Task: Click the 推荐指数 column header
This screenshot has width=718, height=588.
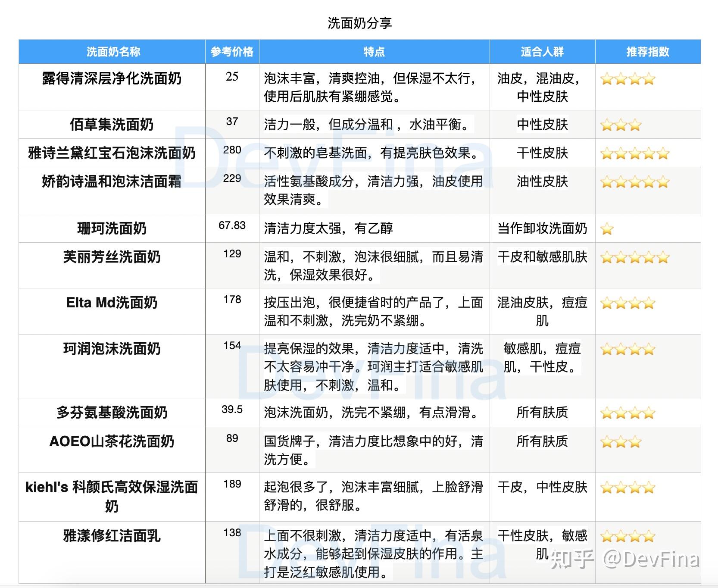Action: point(648,52)
